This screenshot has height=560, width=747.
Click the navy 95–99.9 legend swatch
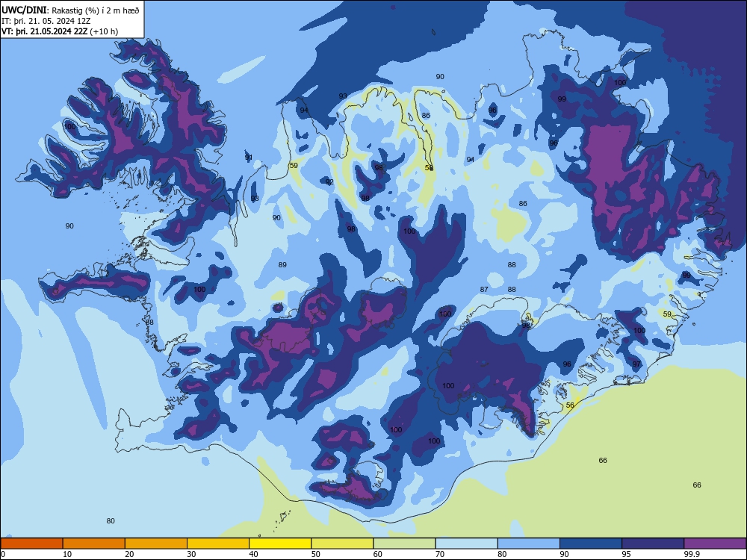[x=653, y=544]
